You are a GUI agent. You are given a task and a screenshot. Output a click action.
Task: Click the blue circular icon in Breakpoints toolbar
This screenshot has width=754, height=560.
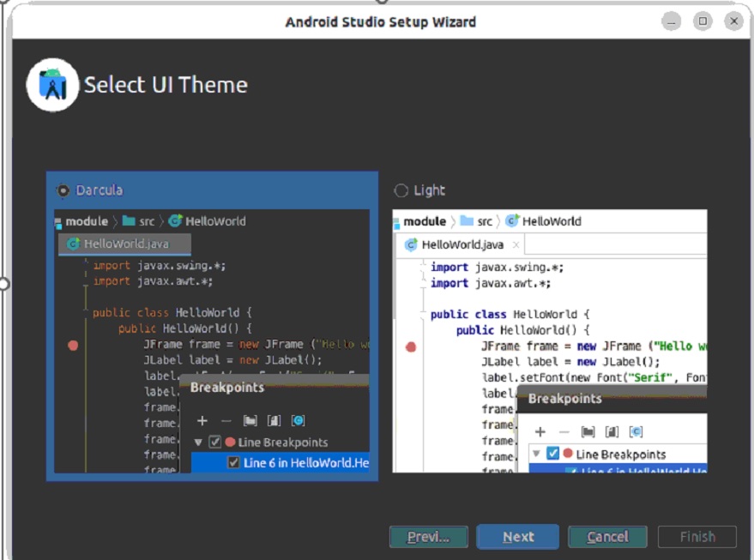[299, 420]
